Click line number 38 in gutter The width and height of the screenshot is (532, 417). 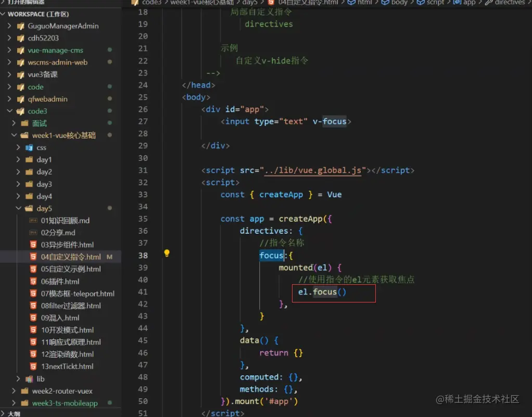pyautogui.click(x=143, y=256)
